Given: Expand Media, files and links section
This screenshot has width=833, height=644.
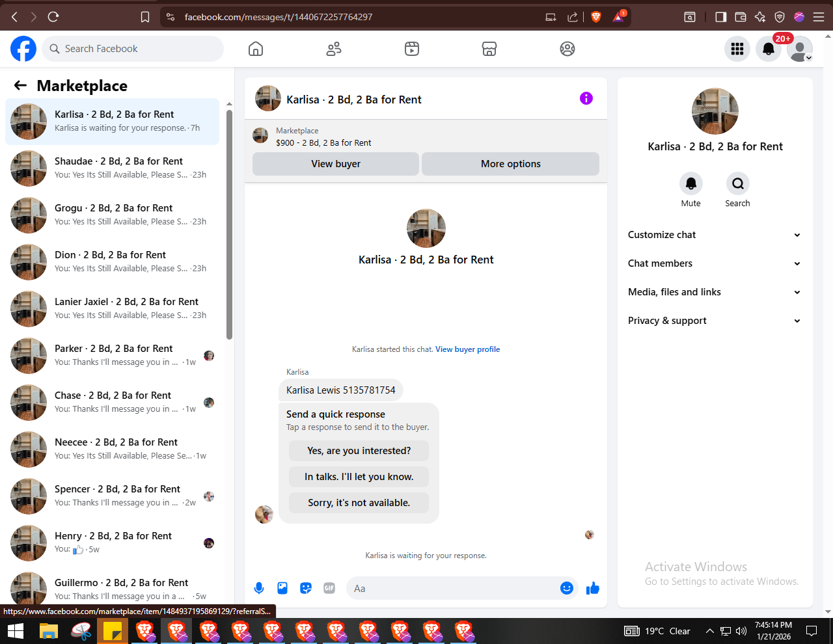Looking at the screenshot, I should [x=715, y=292].
